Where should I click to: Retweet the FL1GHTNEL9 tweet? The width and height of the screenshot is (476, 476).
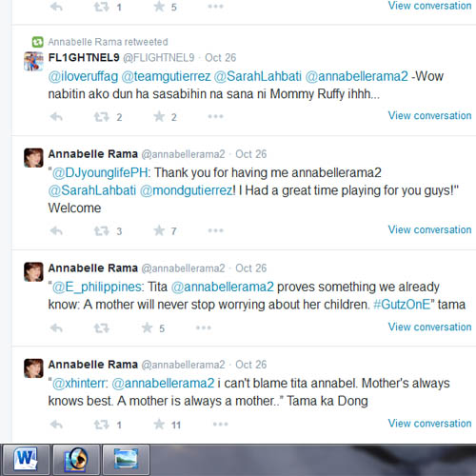click(x=102, y=117)
